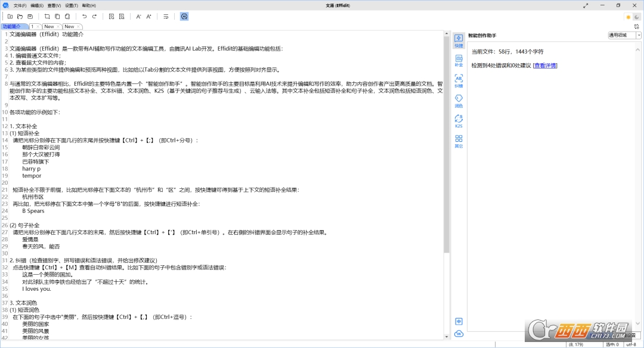Click the 快捷 shortcut panel icon
644x348 pixels.
459,40
